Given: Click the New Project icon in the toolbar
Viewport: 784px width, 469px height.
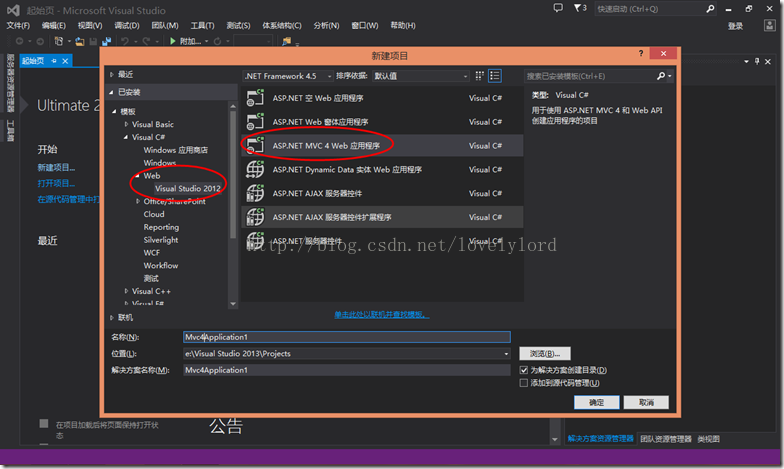Looking at the screenshot, I should [x=58, y=42].
